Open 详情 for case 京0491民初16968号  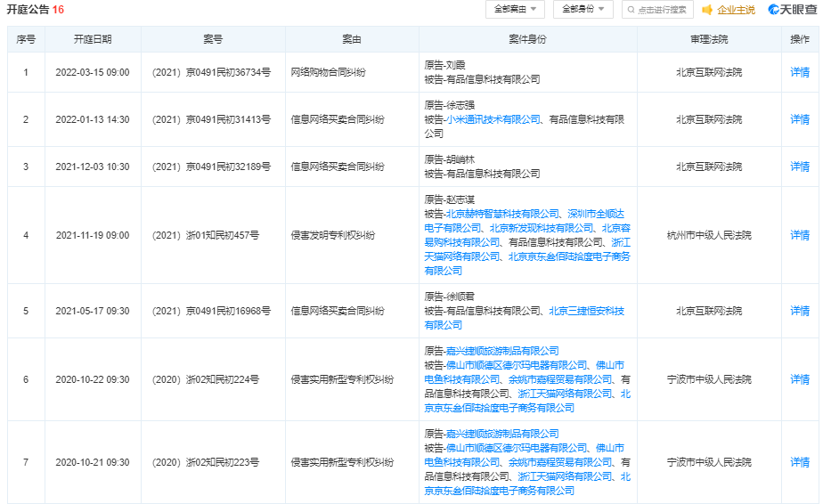click(800, 311)
